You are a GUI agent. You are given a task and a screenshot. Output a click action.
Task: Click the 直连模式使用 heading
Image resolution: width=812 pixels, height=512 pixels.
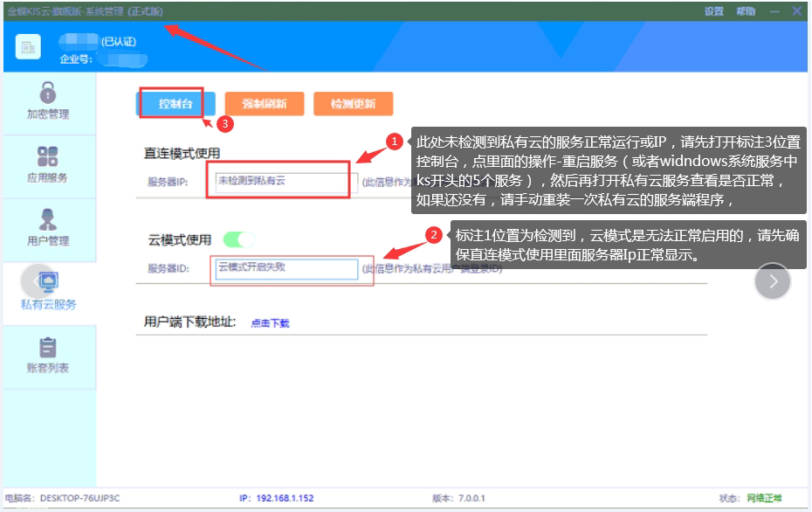pos(182,154)
